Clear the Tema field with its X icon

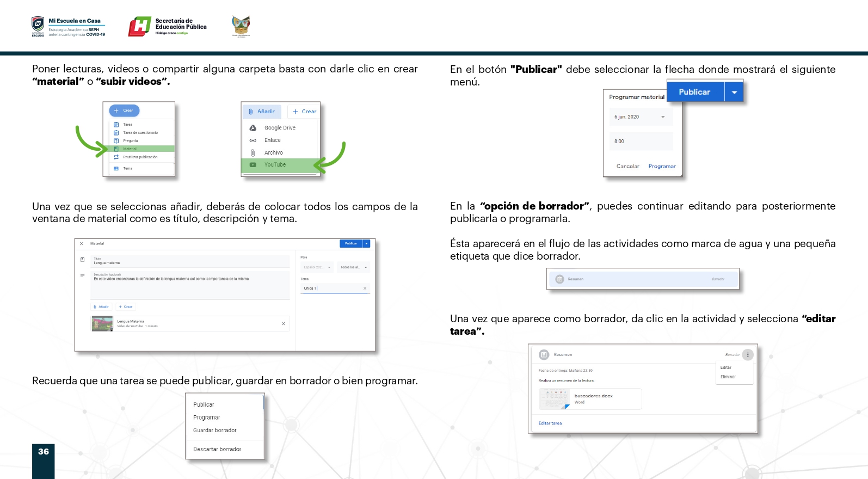[365, 288]
